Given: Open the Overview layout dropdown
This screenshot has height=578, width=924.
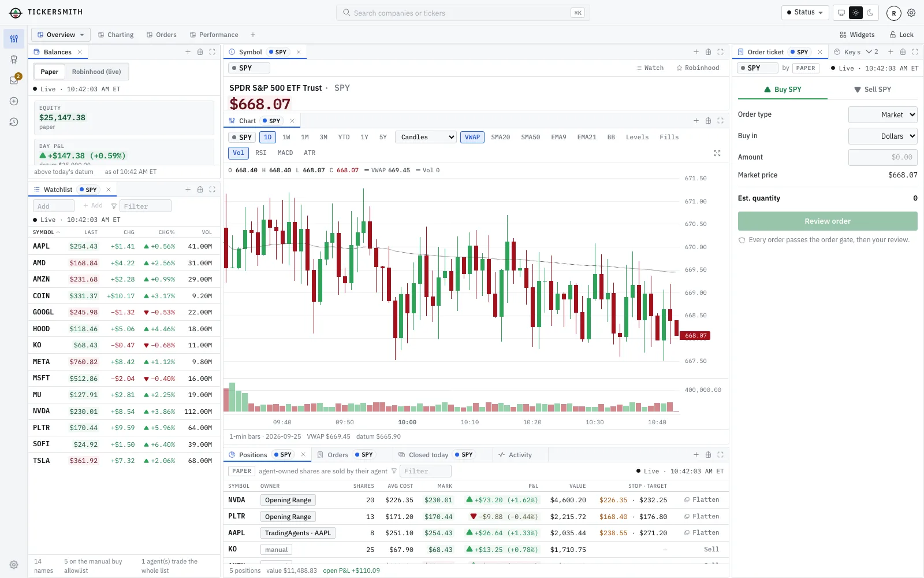Looking at the screenshot, I should tap(61, 35).
